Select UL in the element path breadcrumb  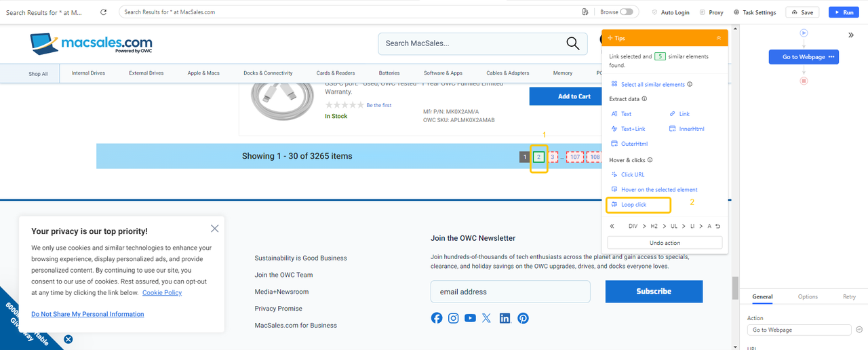click(x=674, y=226)
